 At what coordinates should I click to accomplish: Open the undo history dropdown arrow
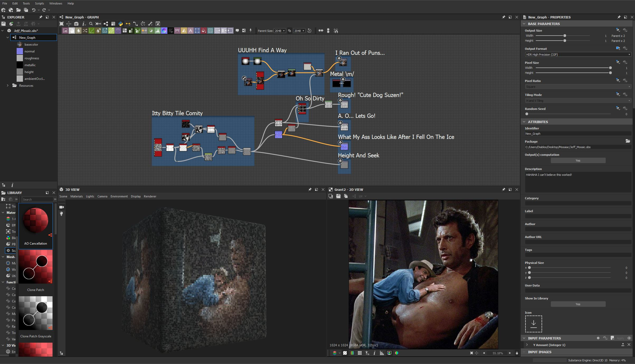point(39,10)
